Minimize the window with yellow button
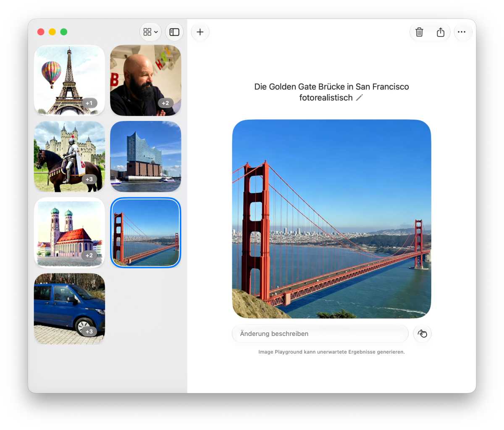This screenshot has width=504, height=430. tap(52, 32)
